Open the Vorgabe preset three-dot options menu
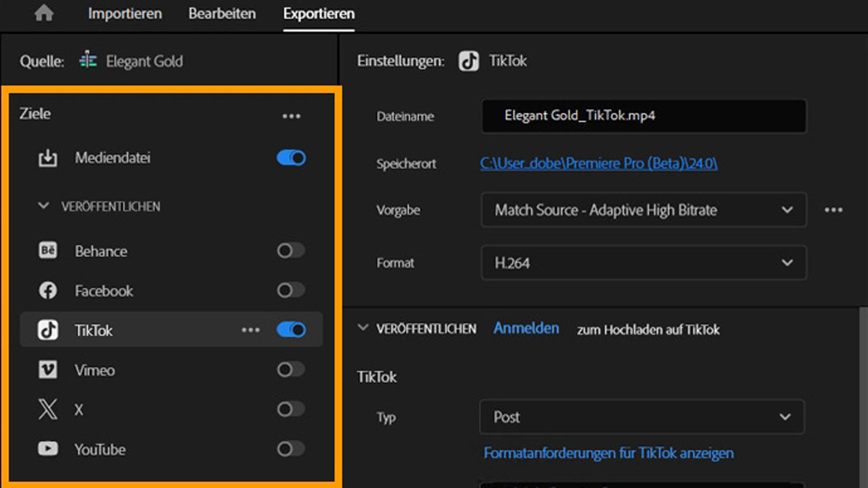The height and width of the screenshot is (488, 868). (833, 210)
